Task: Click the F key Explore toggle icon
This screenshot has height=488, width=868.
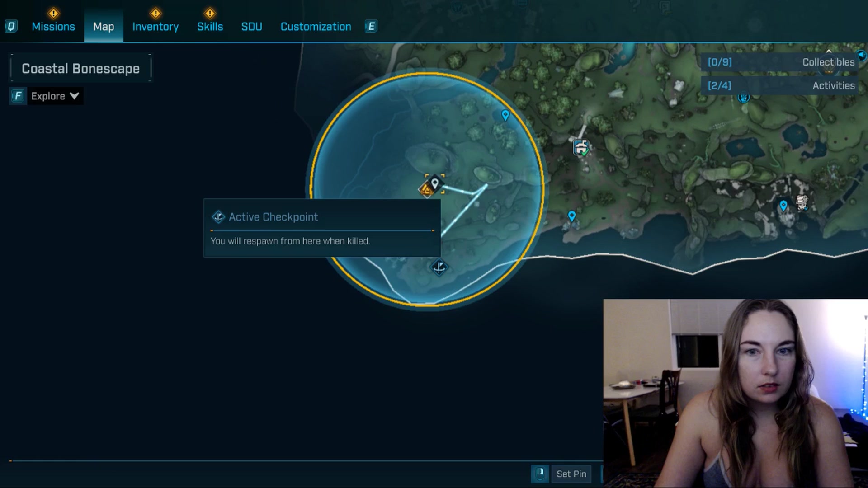Action: point(18,96)
